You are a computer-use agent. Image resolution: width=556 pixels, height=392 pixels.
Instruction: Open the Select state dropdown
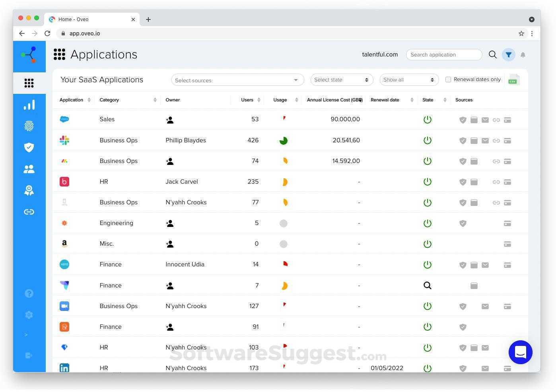click(342, 80)
